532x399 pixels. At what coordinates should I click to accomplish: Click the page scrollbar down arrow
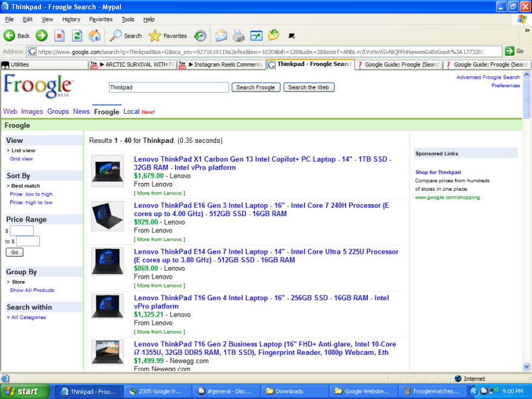[x=527, y=366]
